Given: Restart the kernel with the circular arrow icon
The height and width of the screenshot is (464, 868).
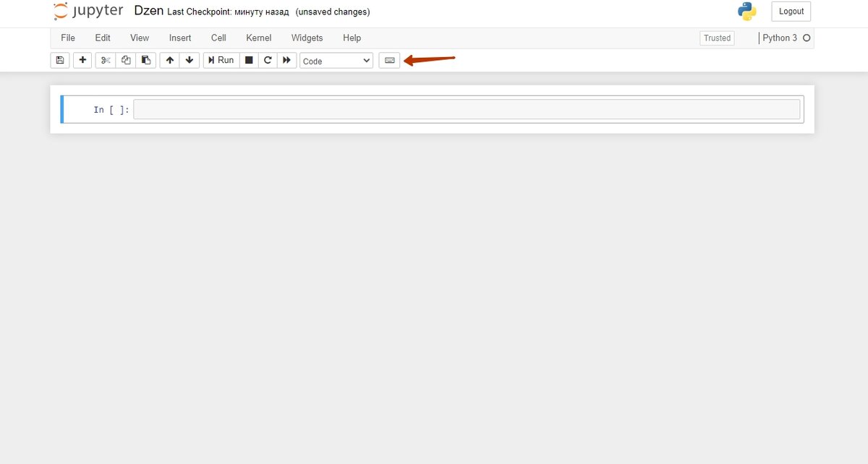Looking at the screenshot, I should point(268,61).
